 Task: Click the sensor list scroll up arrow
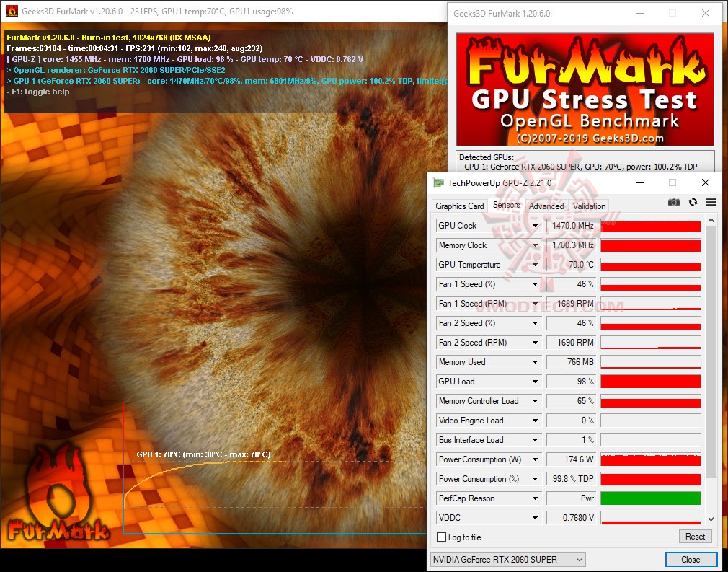pos(711,220)
